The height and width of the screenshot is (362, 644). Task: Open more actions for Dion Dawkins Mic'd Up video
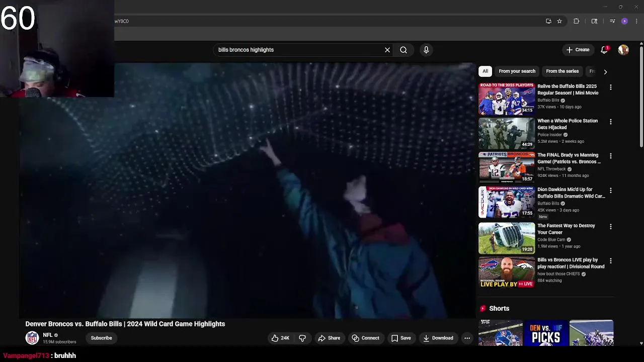[x=611, y=191]
